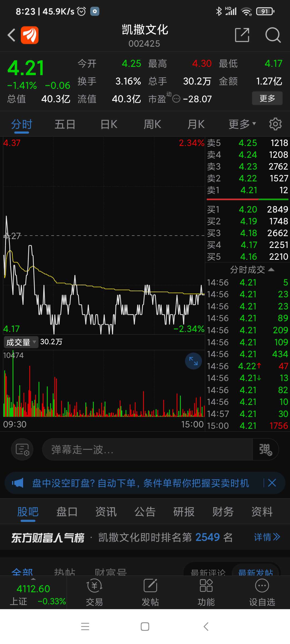Viewport: 290px width, 644px height.
Task: Tap the 15:00 4.21 1756 trade row
Action: point(247,426)
